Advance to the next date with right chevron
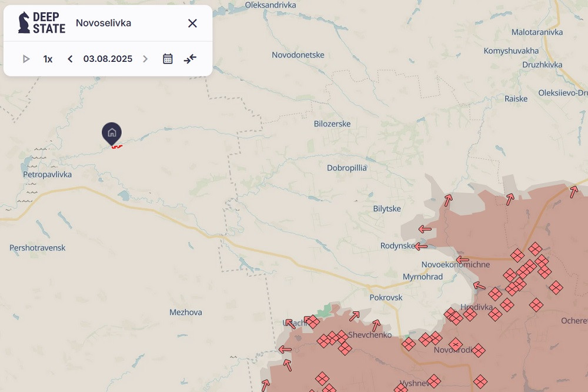588x392 pixels. (146, 59)
